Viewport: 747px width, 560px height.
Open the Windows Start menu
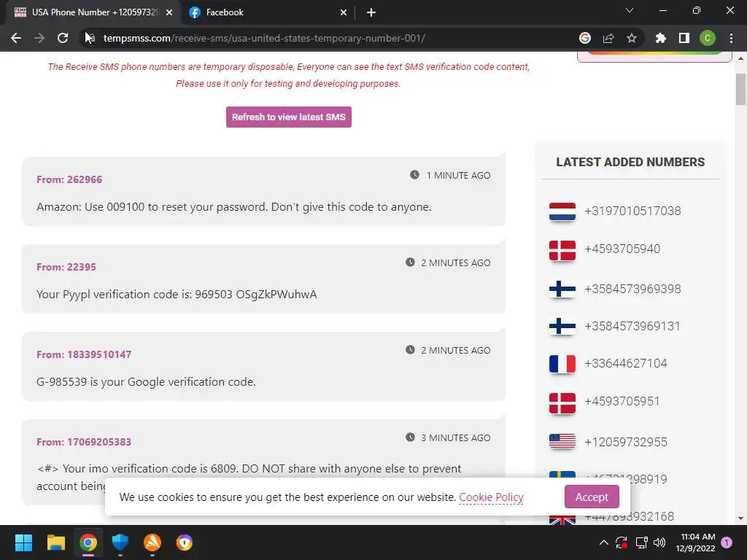23,542
